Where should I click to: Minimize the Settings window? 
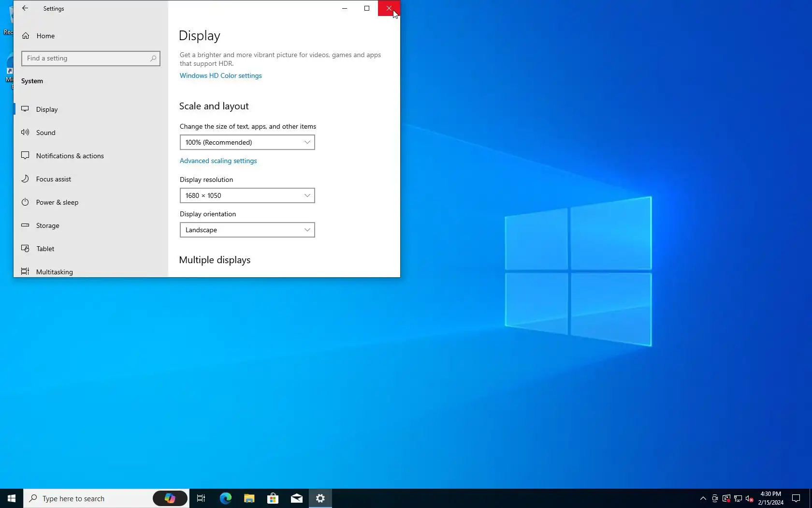pyautogui.click(x=345, y=8)
